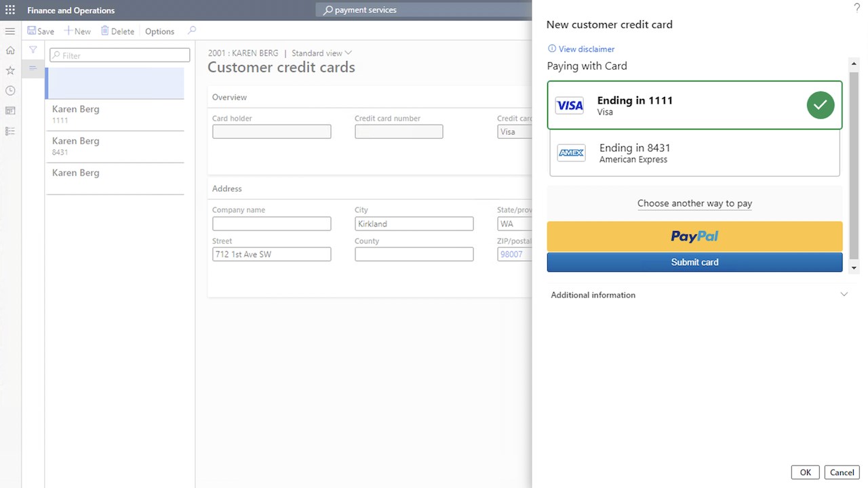
Task: Open the app launcher waffle icon
Action: pos(10,10)
